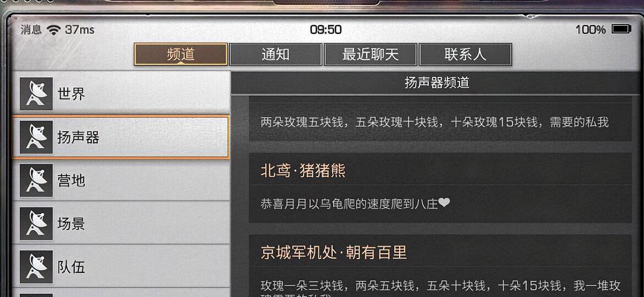Click the satellite dish icon beside 场景
The height and width of the screenshot is (297, 644).
click(36, 223)
